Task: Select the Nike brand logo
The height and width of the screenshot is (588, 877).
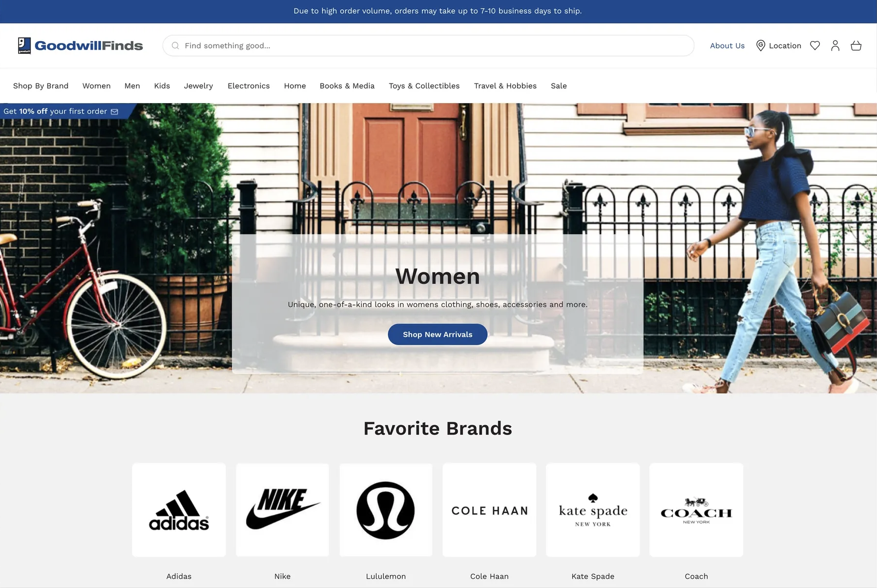Action: (282, 510)
